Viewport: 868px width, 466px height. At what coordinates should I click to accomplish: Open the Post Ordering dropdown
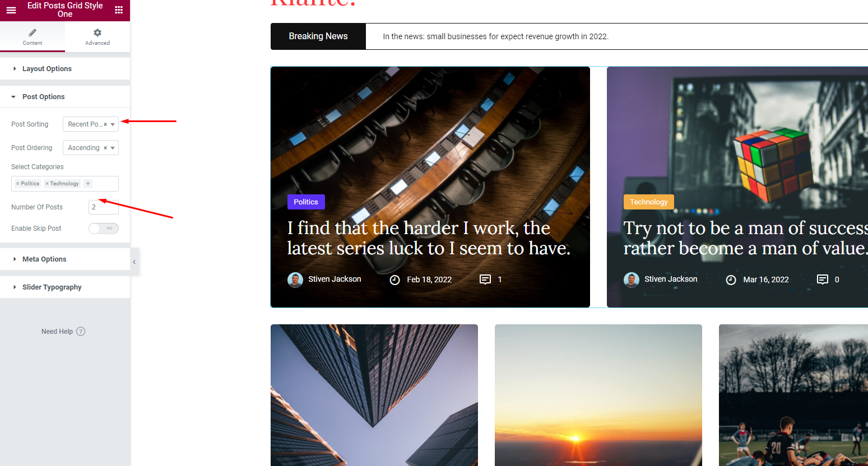point(91,148)
